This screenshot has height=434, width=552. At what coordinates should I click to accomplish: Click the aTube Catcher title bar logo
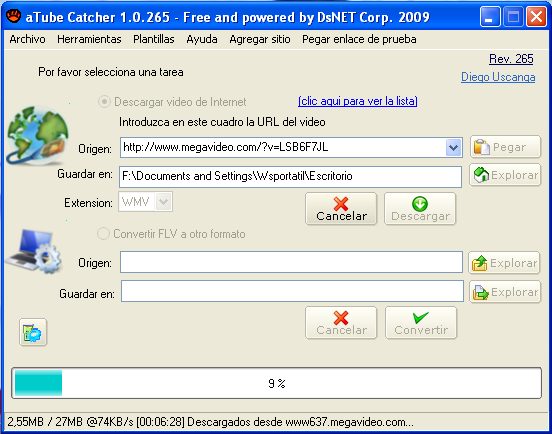click(13, 17)
